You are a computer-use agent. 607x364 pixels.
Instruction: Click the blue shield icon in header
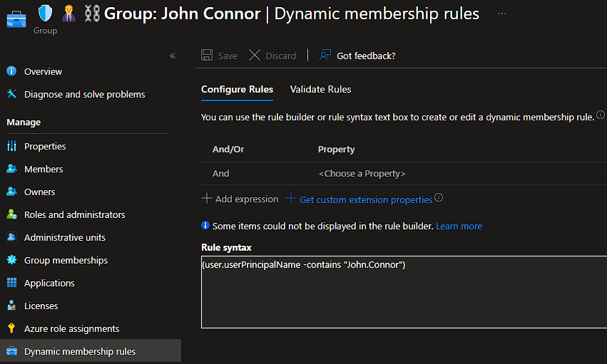click(x=45, y=14)
